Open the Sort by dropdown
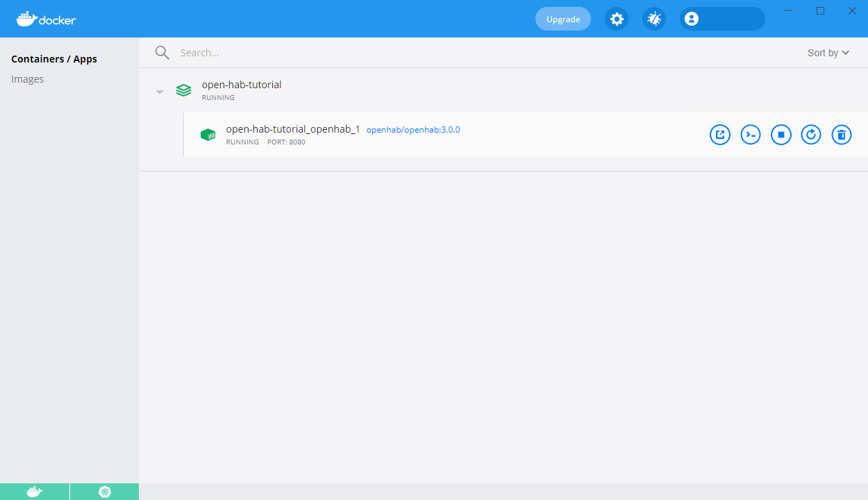This screenshot has height=500, width=868. point(828,52)
